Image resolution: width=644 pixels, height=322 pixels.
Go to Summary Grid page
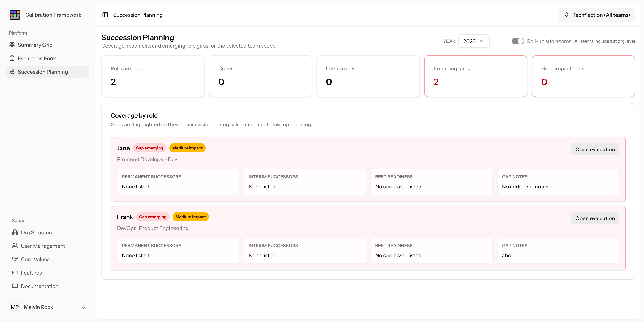point(48,45)
